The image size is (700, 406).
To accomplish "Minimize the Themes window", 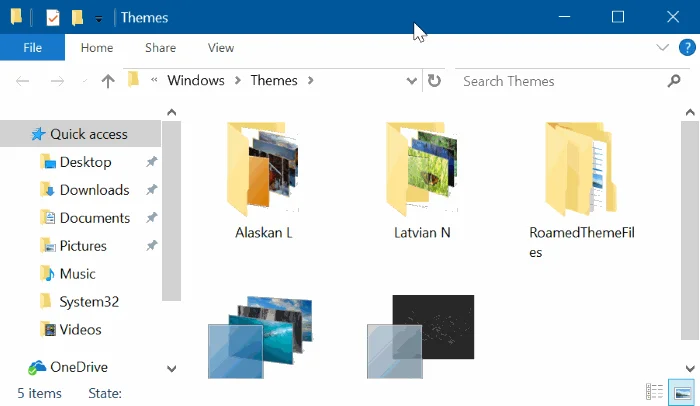I will click(x=564, y=17).
